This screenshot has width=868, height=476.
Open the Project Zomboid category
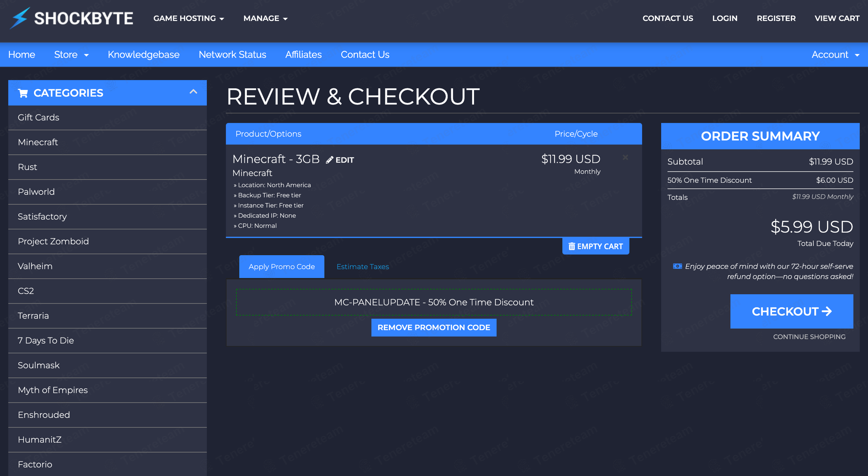107,241
